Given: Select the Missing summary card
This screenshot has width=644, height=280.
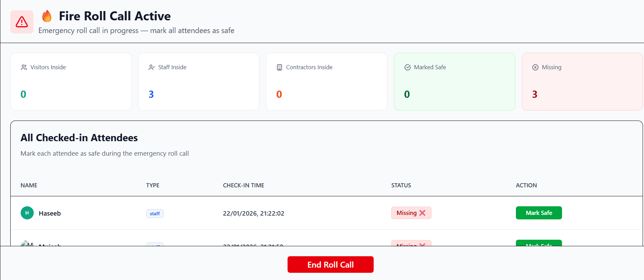Looking at the screenshot, I should (582, 82).
